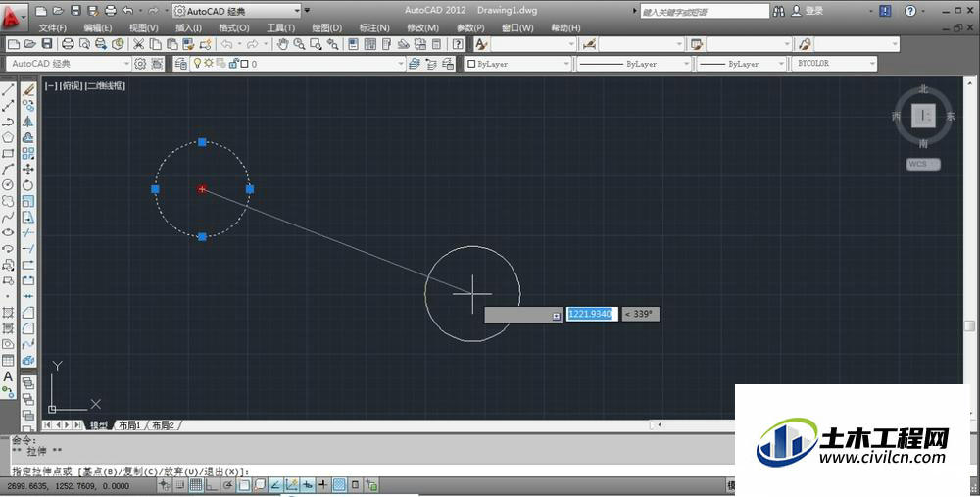
Task: Click the WCS button under the ViewCube
Action: coord(923,164)
